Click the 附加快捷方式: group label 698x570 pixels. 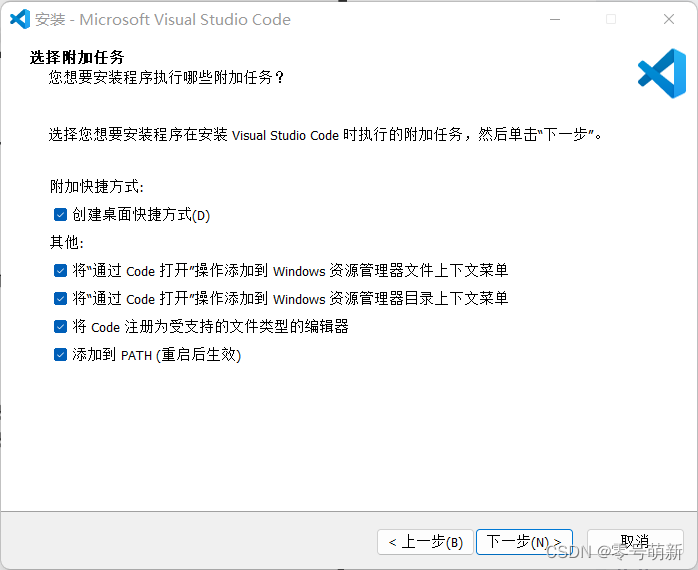point(97,187)
